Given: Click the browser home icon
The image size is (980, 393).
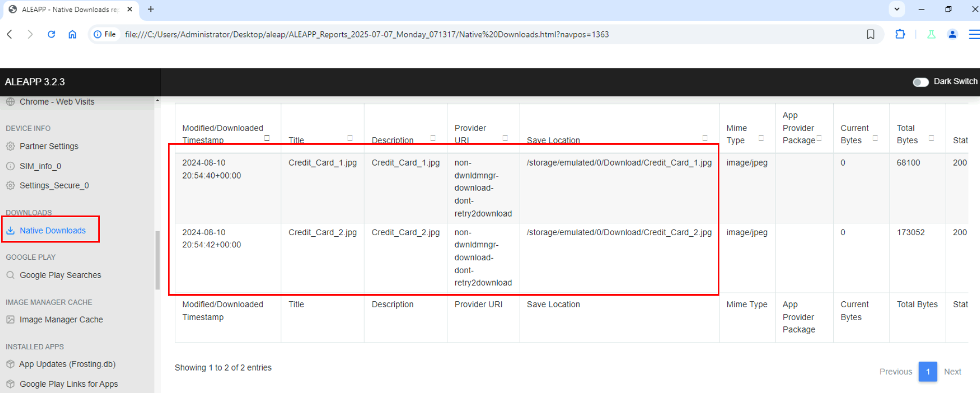Looking at the screenshot, I should [x=72, y=34].
